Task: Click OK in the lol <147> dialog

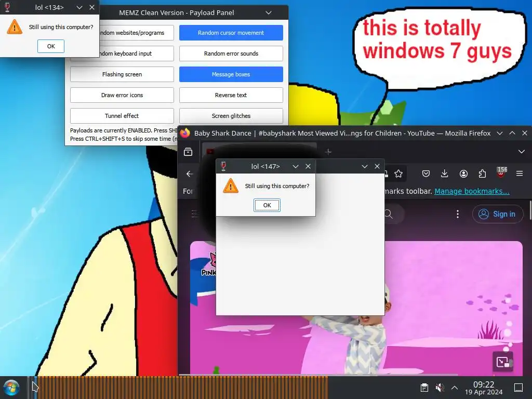Action: [x=267, y=205]
